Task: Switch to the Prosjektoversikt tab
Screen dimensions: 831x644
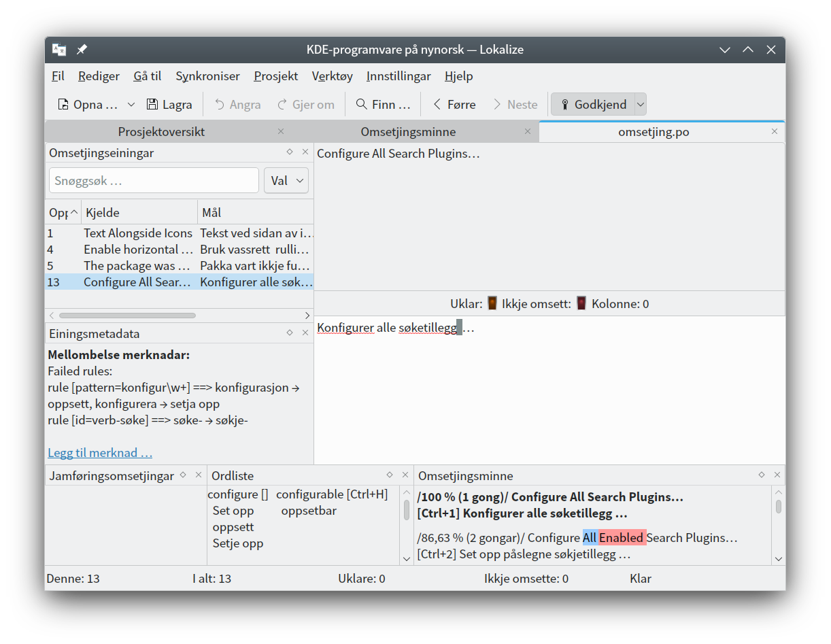Action: pos(161,132)
